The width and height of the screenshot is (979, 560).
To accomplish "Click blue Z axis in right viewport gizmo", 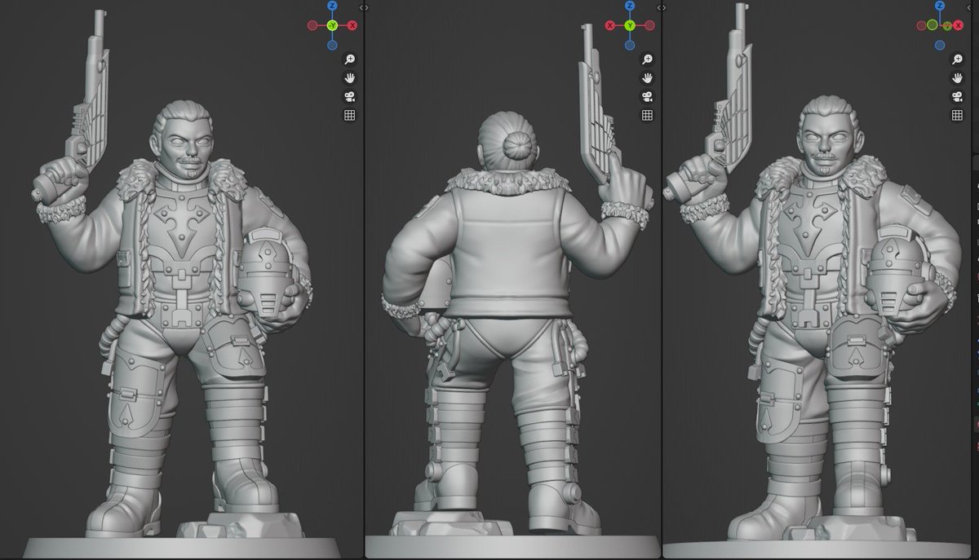I will (940, 6).
